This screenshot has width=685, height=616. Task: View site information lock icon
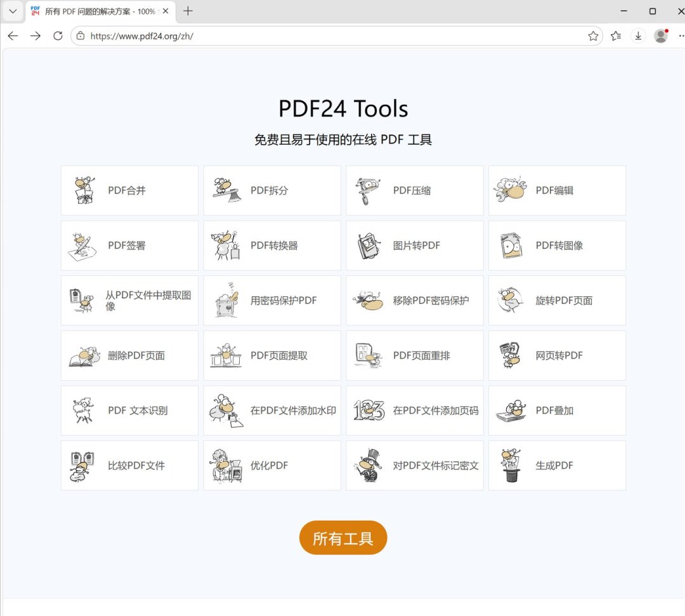[81, 36]
